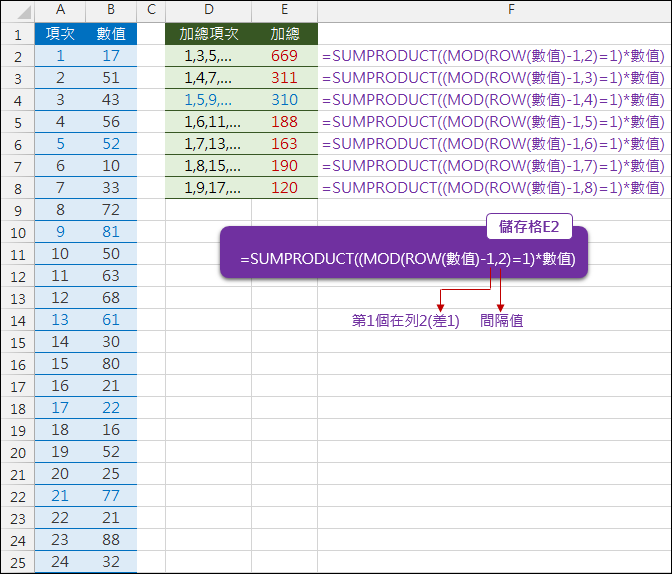
Task: Select cell E4 showing 310
Action: pos(285,100)
